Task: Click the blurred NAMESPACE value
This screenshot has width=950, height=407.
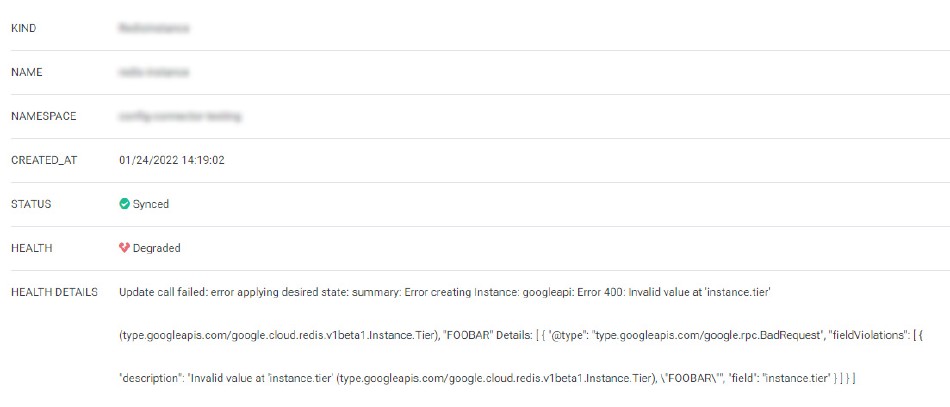Action: 180,116
